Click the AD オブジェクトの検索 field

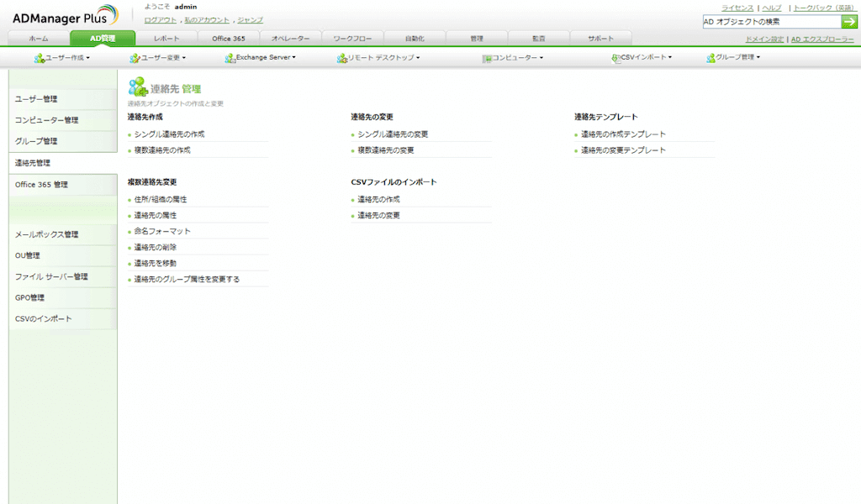coord(772,22)
